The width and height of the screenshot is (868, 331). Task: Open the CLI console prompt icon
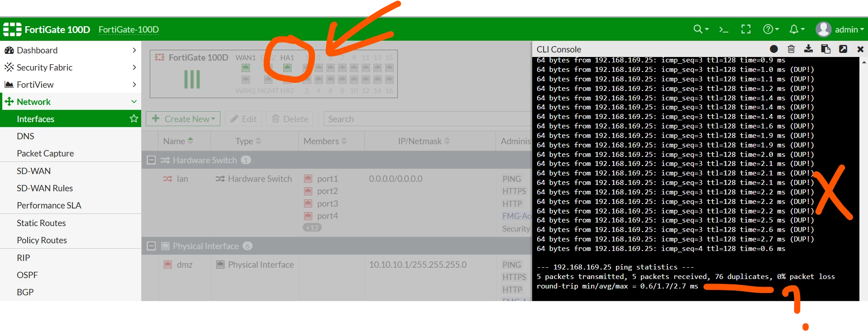pyautogui.click(x=724, y=29)
